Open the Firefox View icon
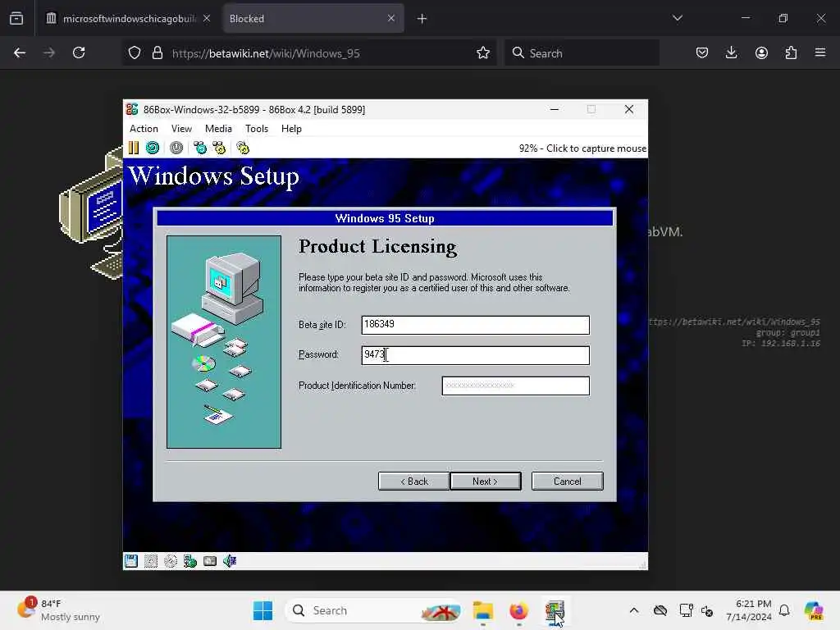 coord(16,19)
